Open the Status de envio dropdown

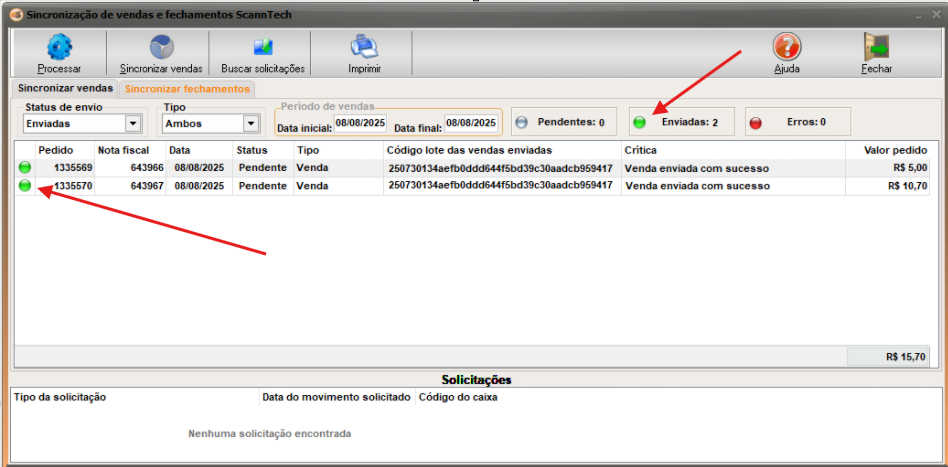(132, 124)
